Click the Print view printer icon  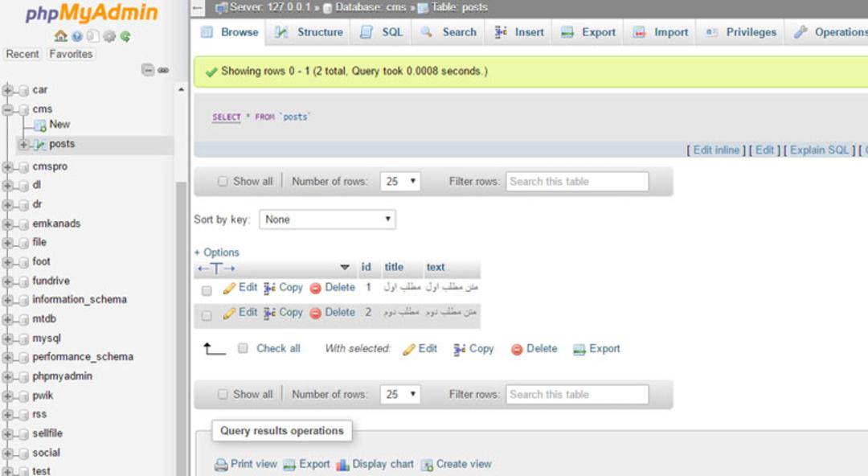tap(221, 465)
